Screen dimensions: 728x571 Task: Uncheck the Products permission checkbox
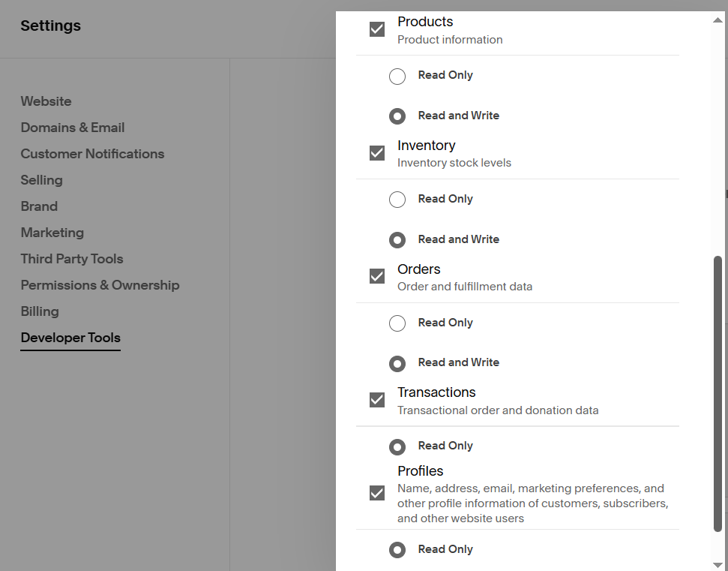377,29
